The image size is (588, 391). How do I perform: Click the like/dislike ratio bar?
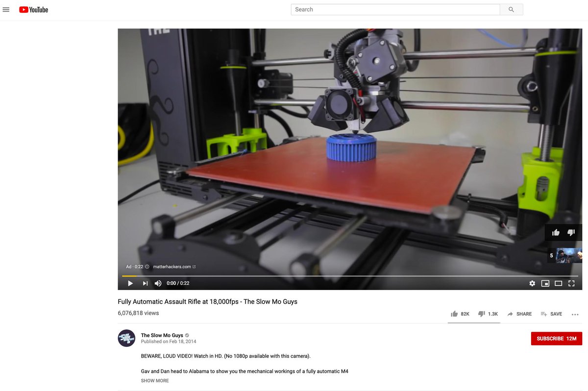click(474, 323)
